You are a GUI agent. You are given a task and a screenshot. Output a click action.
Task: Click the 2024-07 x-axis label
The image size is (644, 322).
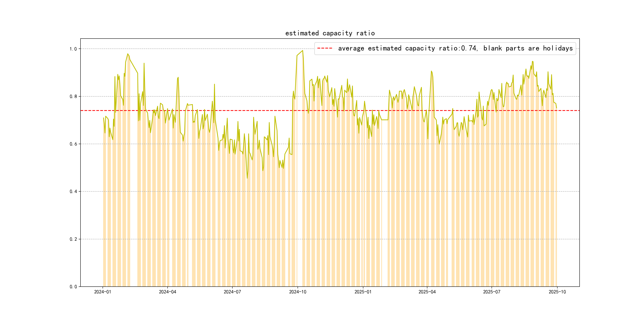232,292
